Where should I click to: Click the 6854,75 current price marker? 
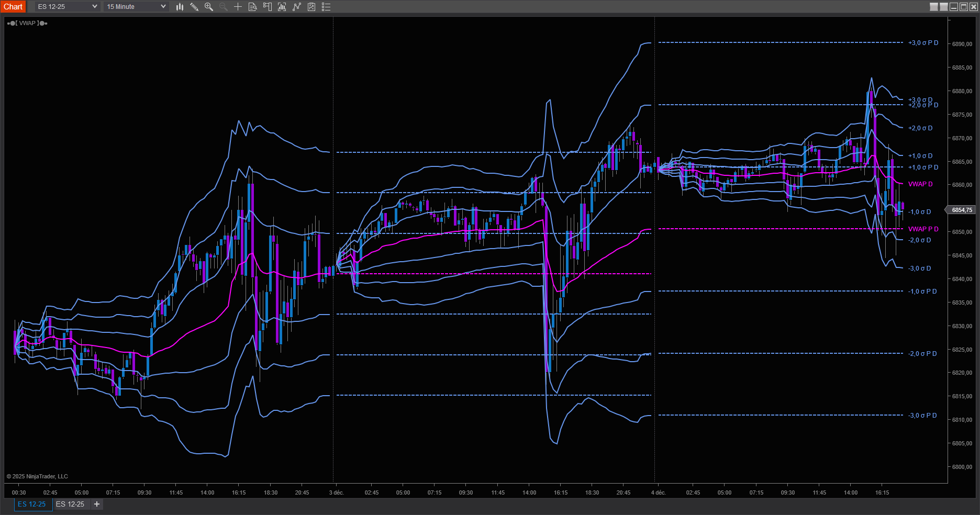[x=961, y=210]
